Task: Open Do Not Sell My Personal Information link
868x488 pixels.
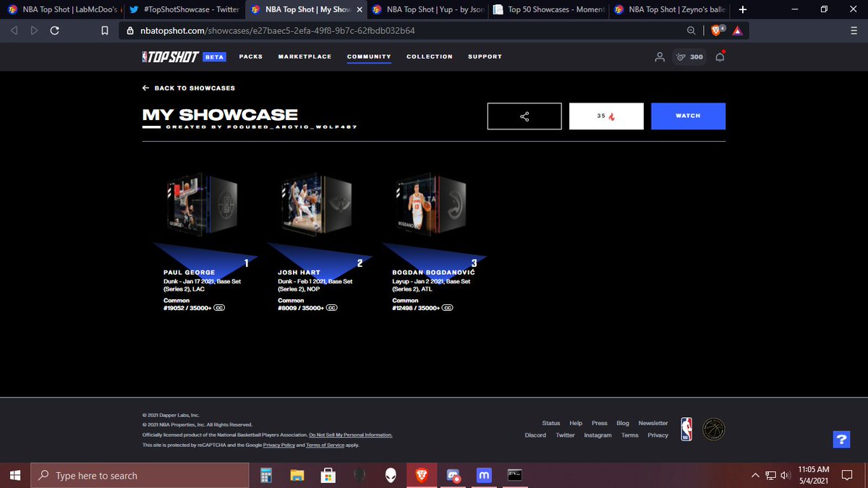Action: tap(350, 435)
